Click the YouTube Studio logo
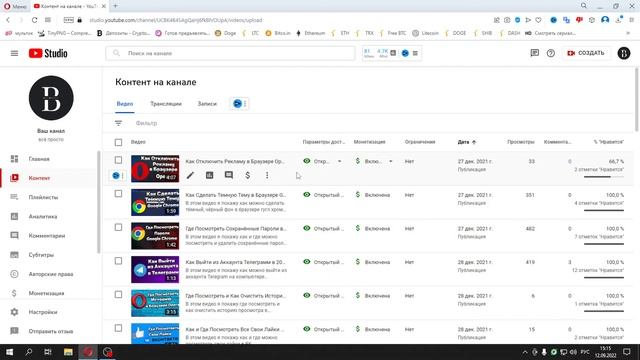 pyautogui.click(x=48, y=53)
